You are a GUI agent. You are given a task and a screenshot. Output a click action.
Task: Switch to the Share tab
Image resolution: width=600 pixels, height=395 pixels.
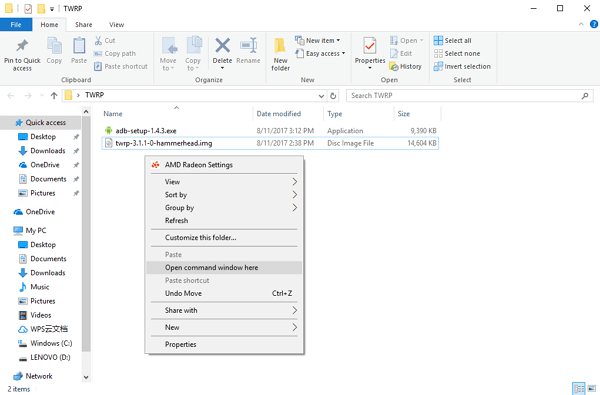coord(83,24)
